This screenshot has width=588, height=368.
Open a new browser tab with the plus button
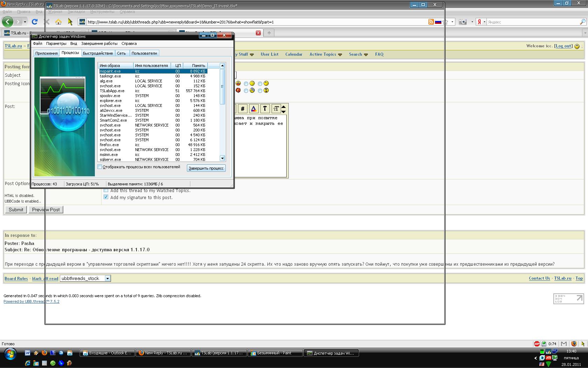point(269,33)
